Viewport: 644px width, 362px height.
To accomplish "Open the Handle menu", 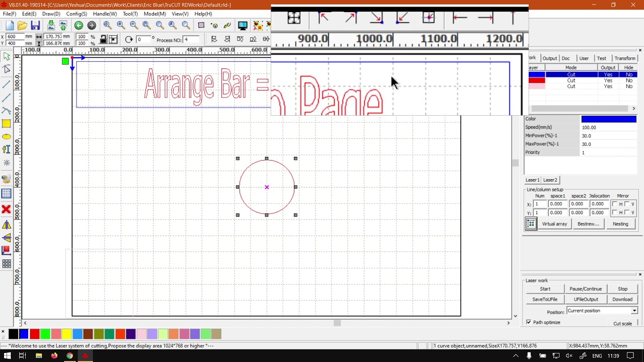I will click(x=105, y=14).
